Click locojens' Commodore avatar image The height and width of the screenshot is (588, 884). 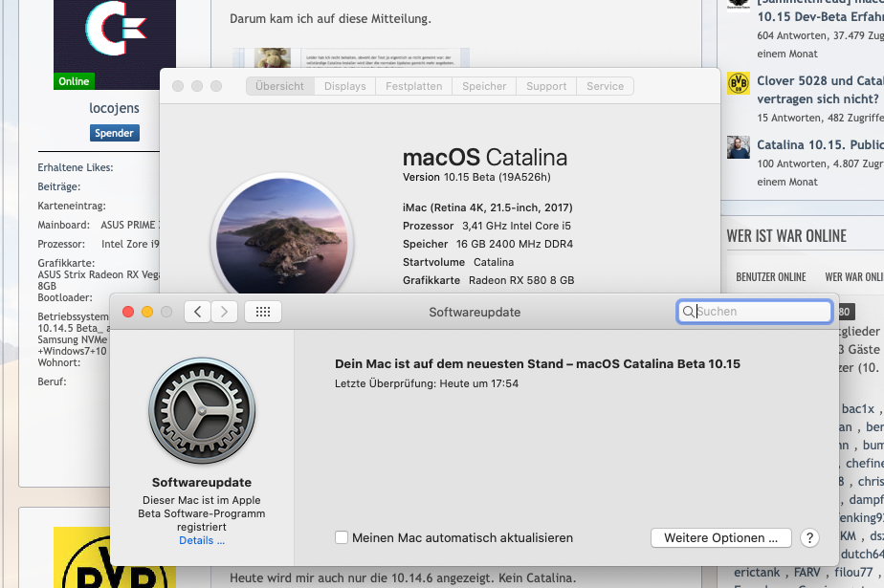click(115, 45)
